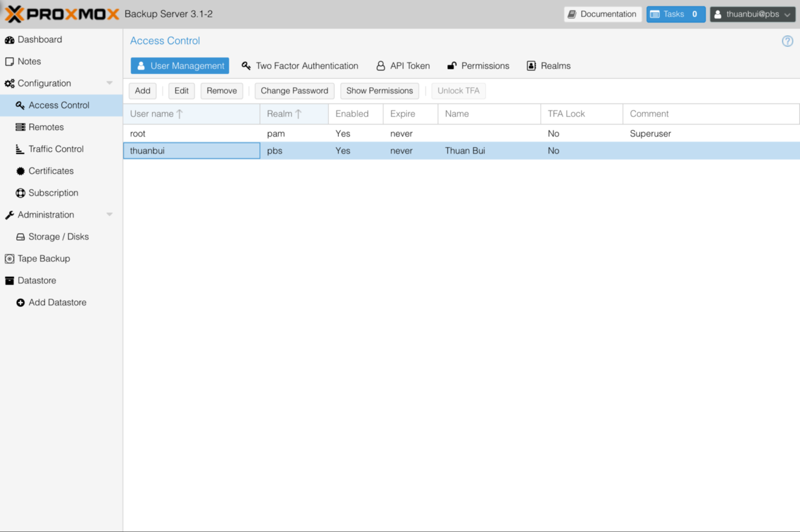The image size is (800, 532).
Task: Click Add Datastore in sidebar
Action: pos(57,302)
